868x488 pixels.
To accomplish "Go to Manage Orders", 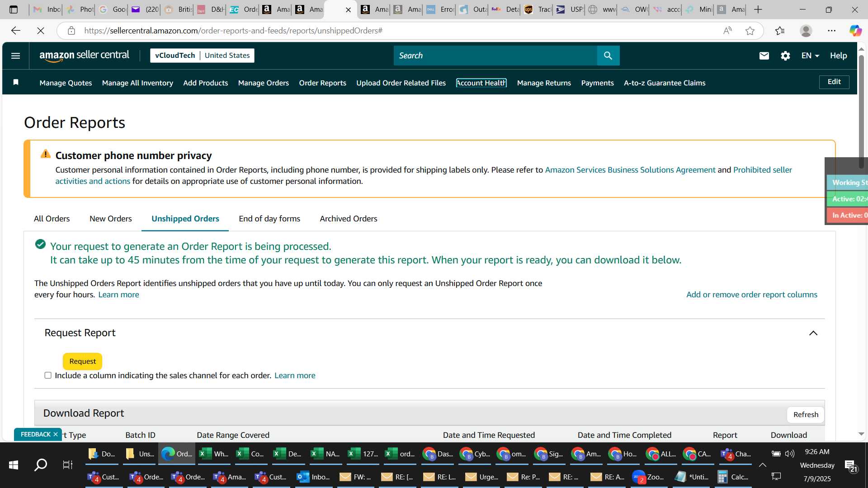I will coord(264,83).
